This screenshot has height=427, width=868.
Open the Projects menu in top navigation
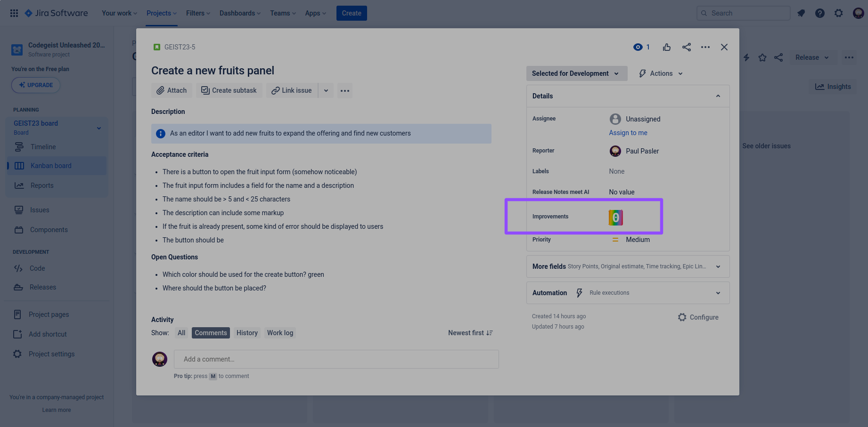click(x=161, y=13)
